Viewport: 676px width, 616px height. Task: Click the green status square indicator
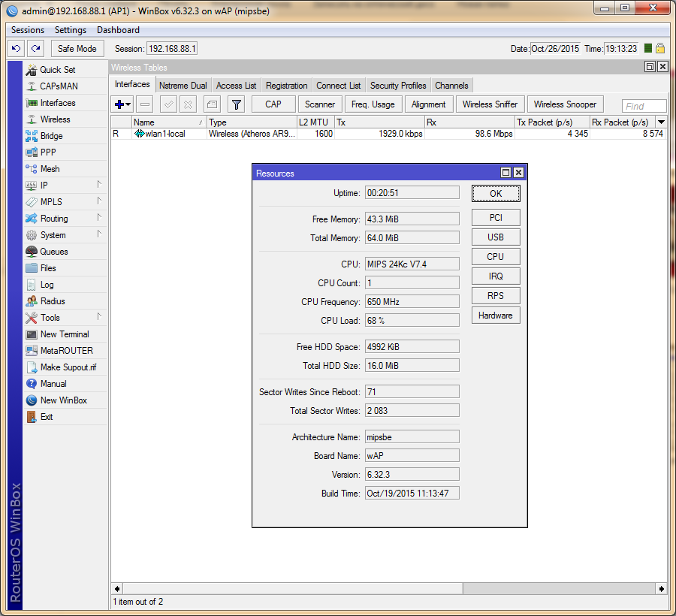[x=648, y=49]
